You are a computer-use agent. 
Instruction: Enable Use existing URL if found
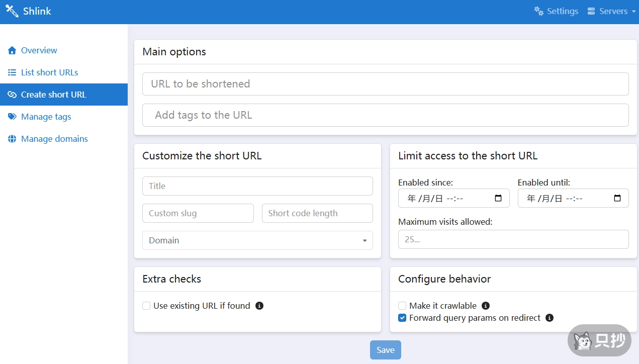[146, 306]
